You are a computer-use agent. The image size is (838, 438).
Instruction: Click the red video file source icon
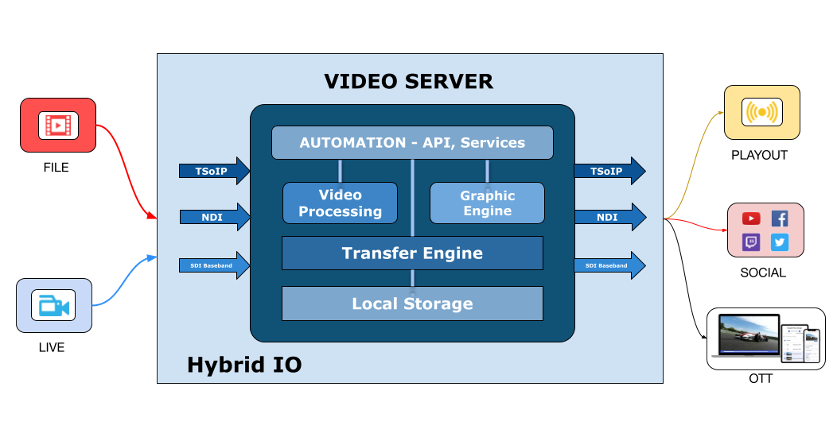[58, 125]
